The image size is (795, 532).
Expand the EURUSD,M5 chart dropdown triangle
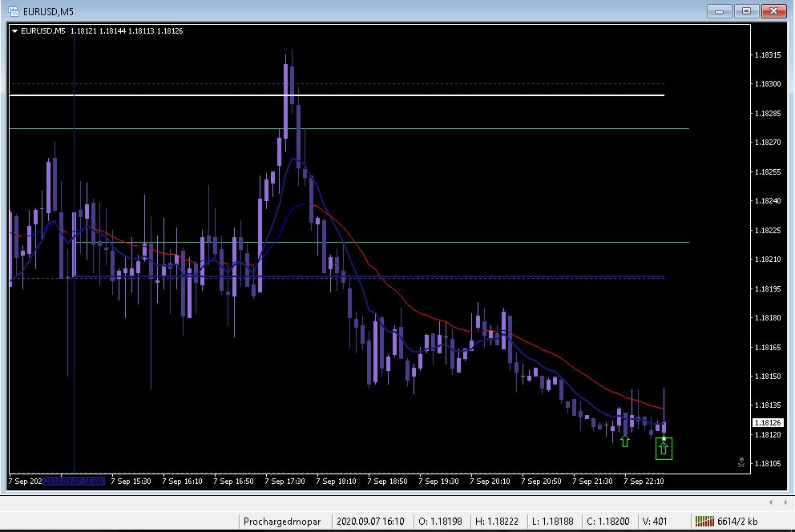click(14, 31)
